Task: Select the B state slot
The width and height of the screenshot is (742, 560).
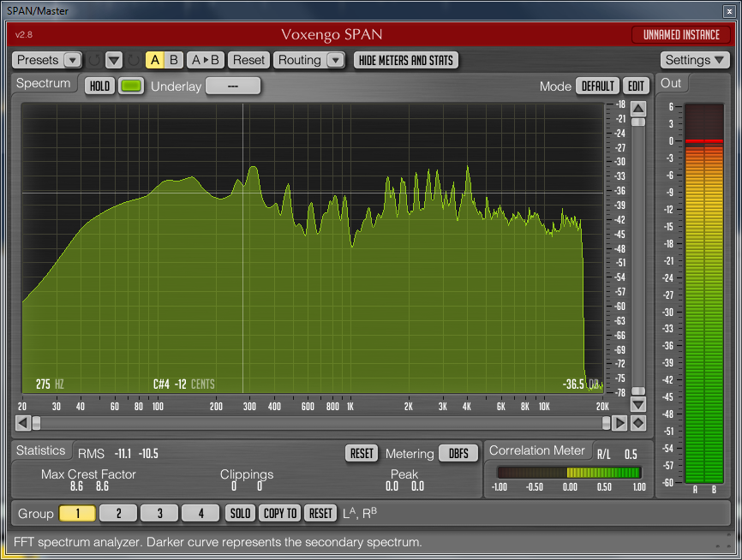Action: tap(174, 60)
